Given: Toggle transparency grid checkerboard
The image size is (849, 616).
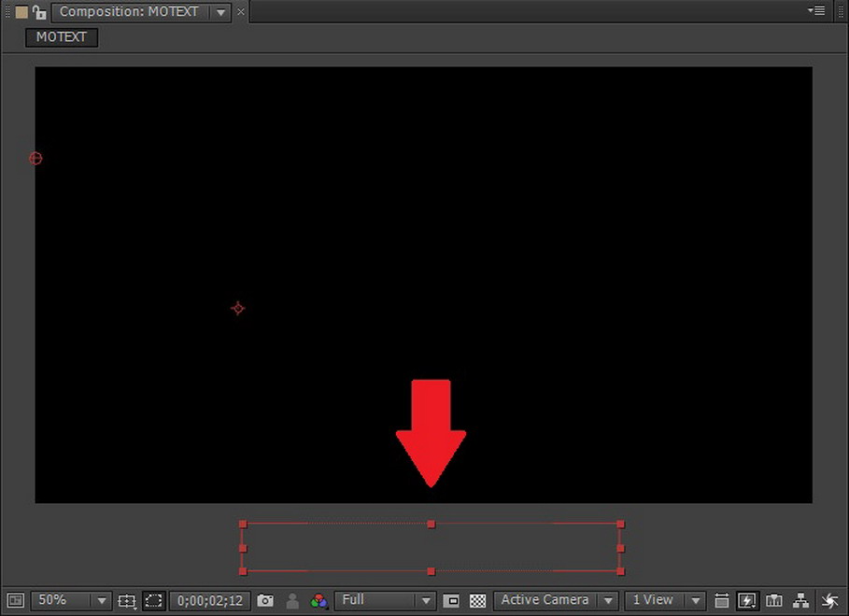Looking at the screenshot, I should (477, 601).
